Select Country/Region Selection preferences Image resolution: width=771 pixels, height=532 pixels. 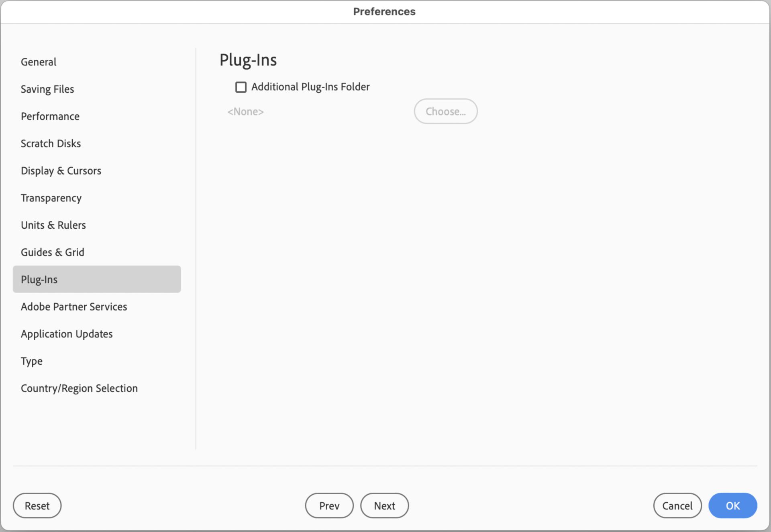point(79,388)
